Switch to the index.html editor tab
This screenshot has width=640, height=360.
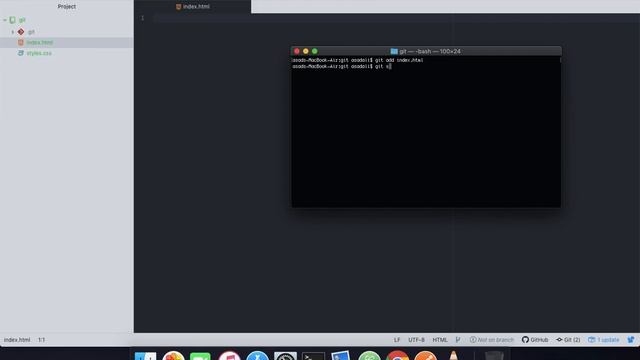click(x=193, y=7)
